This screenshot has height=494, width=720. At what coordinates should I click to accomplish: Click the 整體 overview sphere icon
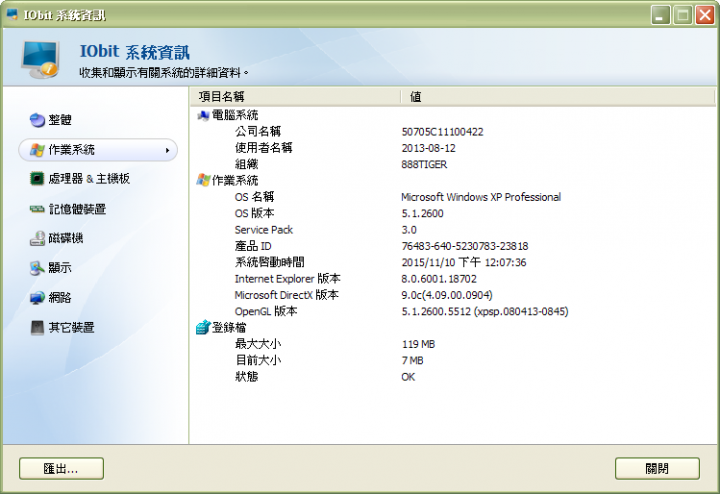point(37,120)
